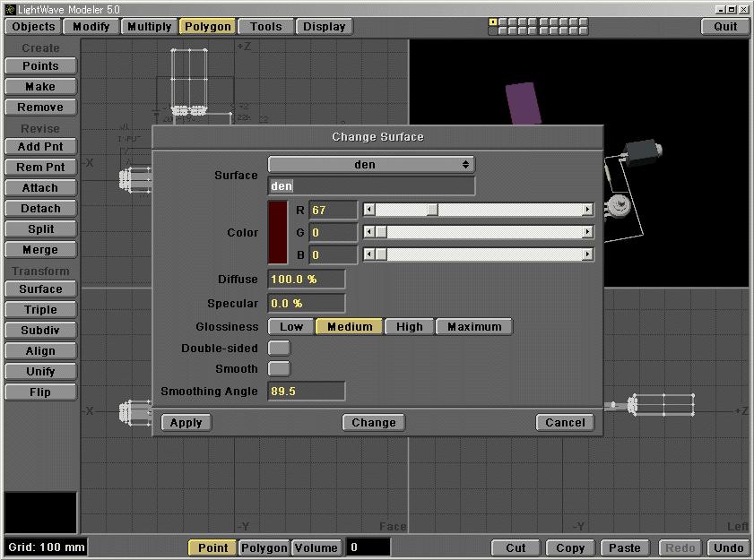The width and height of the screenshot is (754, 560).
Task: Open the Surface name dropdown
Action: coord(371,165)
